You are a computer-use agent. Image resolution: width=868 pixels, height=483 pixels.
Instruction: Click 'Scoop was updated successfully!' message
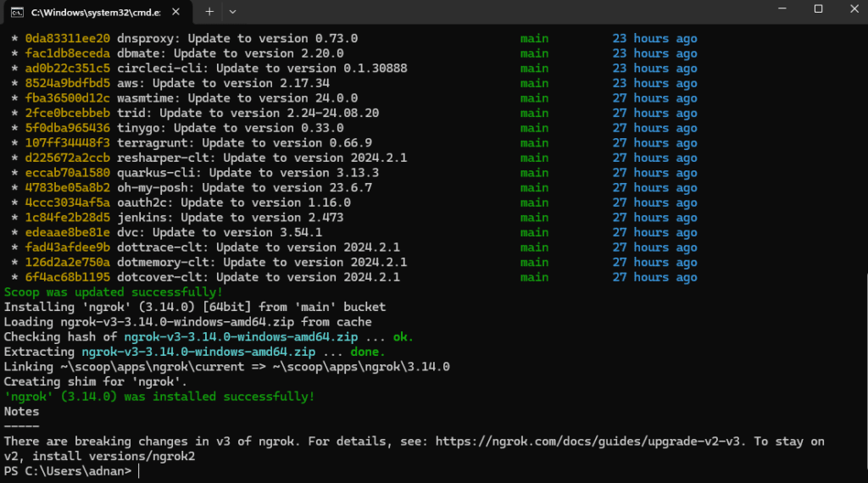coord(113,292)
